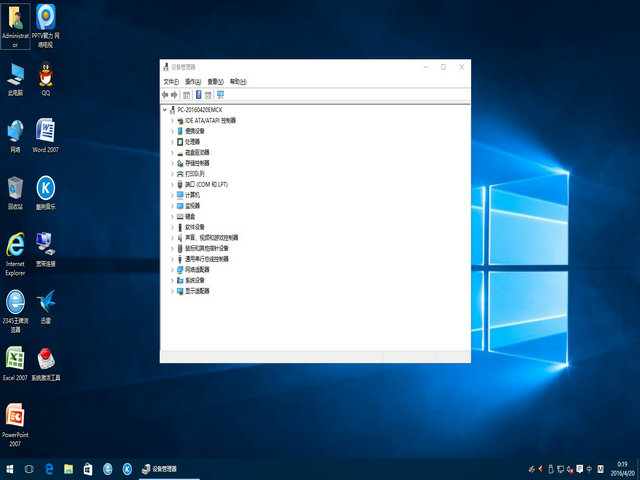This screenshot has height=480, width=640.
Task: Click the USB safely remove tray icon
Action: 551,469
